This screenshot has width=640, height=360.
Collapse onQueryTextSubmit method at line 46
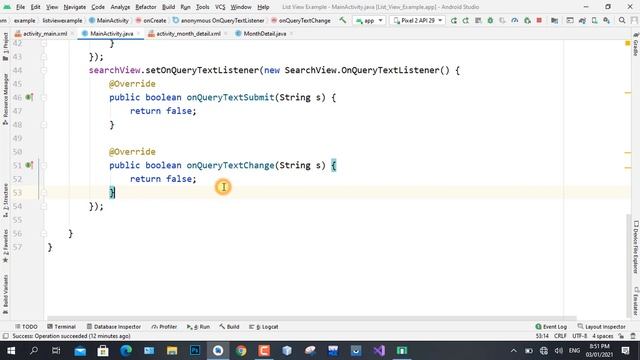click(44, 98)
